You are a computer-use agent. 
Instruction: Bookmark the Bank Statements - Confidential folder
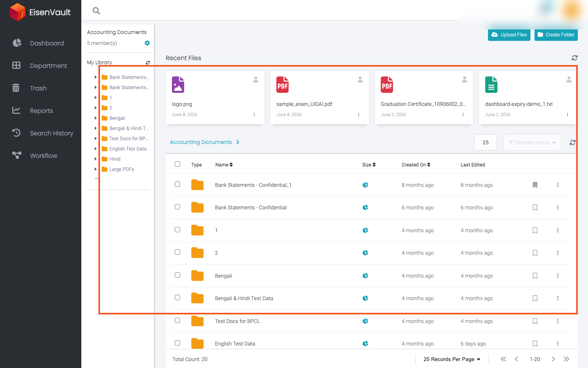[x=535, y=208]
